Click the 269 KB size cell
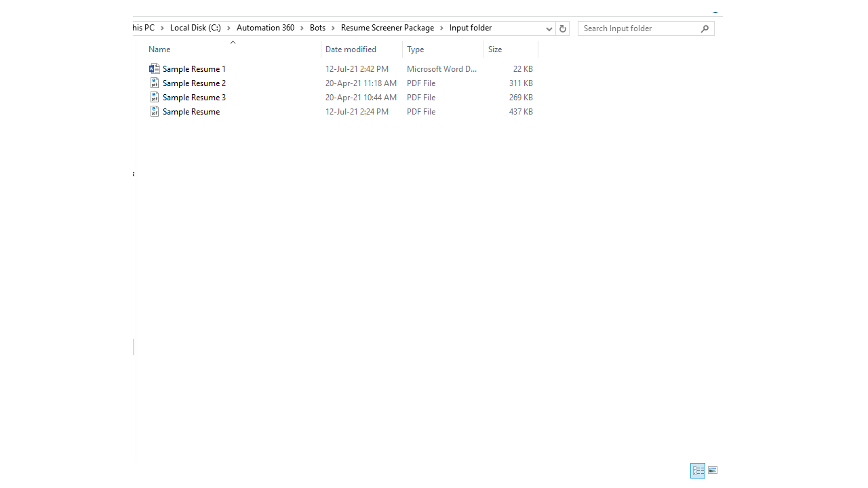868x488 pixels. point(521,98)
